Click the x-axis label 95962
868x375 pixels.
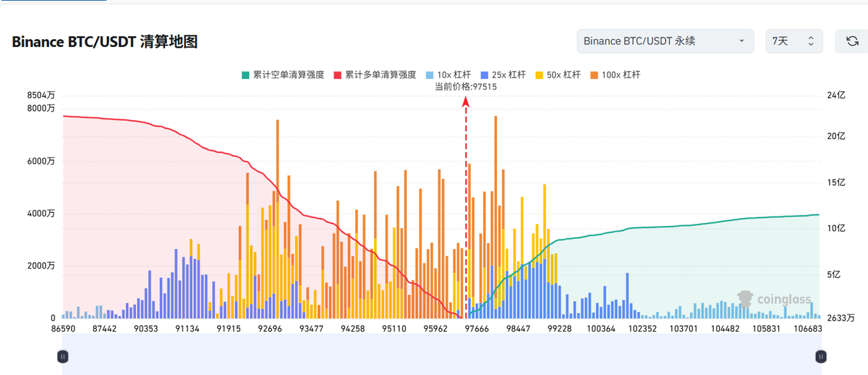[435, 328]
